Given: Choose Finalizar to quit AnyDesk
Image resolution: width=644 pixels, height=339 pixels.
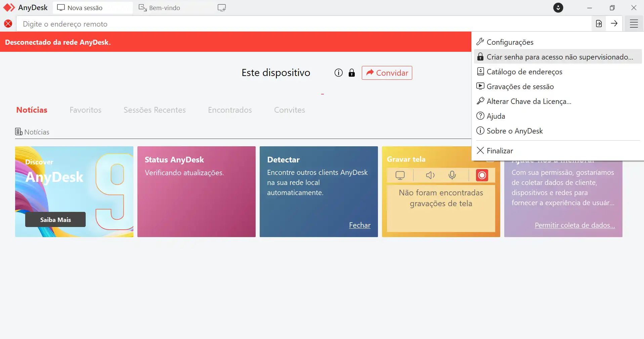Looking at the screenshot, I should coord(558,151).
